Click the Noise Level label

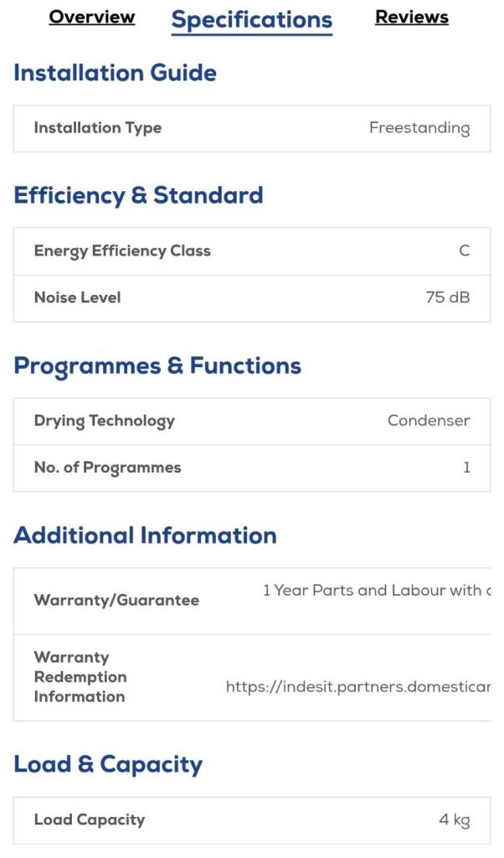(x=77, y=297)
